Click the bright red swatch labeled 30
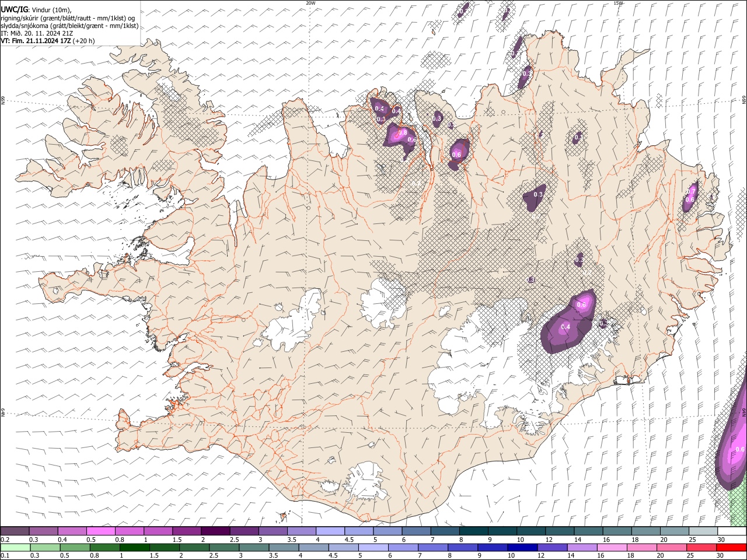This screenshot has width=747, height=560. (731, 547)
